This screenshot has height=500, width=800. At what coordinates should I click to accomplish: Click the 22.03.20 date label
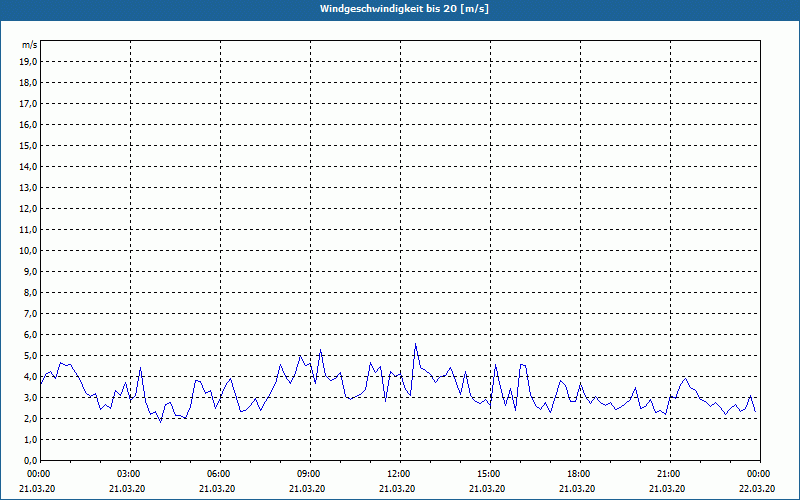[x=757, y=489]
